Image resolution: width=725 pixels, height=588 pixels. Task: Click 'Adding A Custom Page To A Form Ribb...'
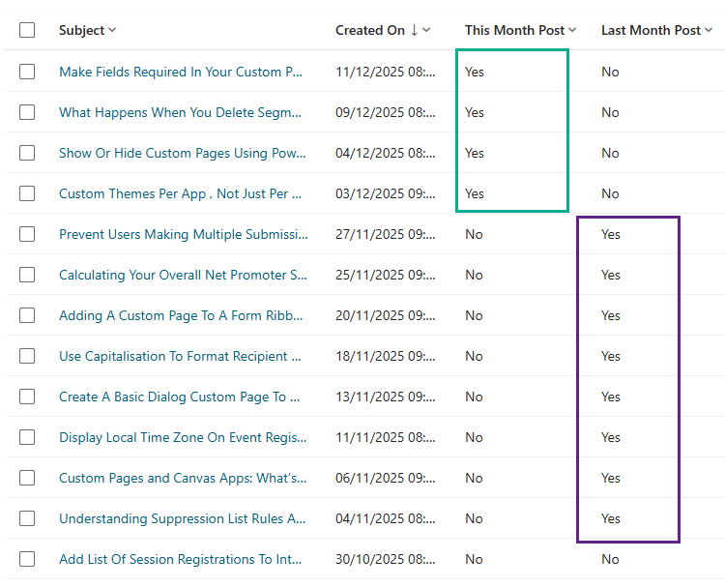click(181, 315)
